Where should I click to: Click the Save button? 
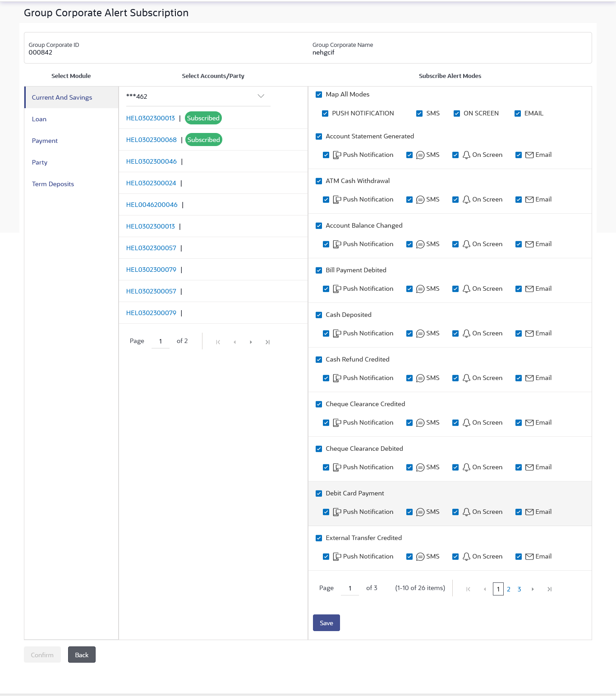pyautogui.click(x=326, y=623)
